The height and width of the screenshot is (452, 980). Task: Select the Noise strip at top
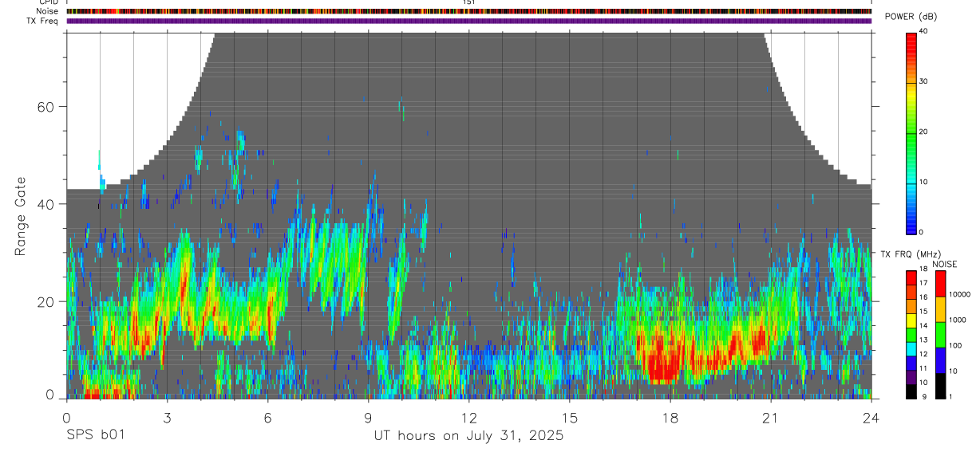468,11
